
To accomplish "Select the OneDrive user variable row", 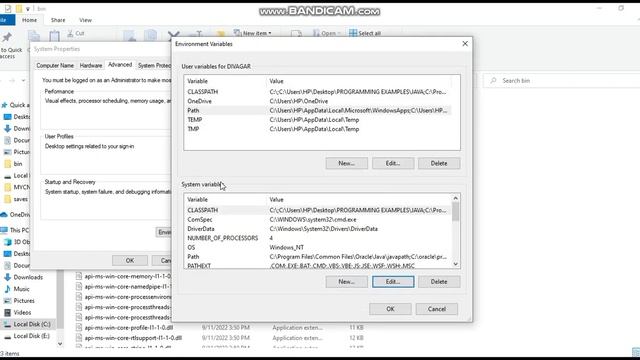I will [x=318, y=101].
